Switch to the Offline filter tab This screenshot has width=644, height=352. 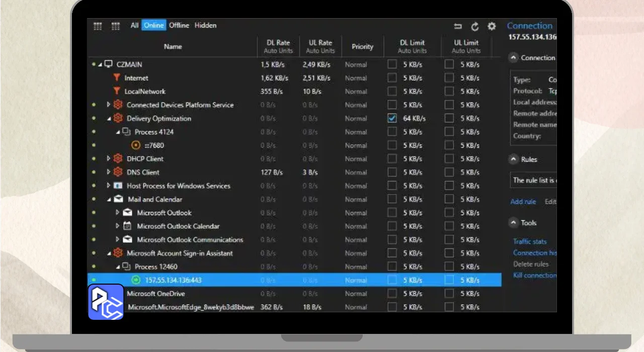coord(179,25)
